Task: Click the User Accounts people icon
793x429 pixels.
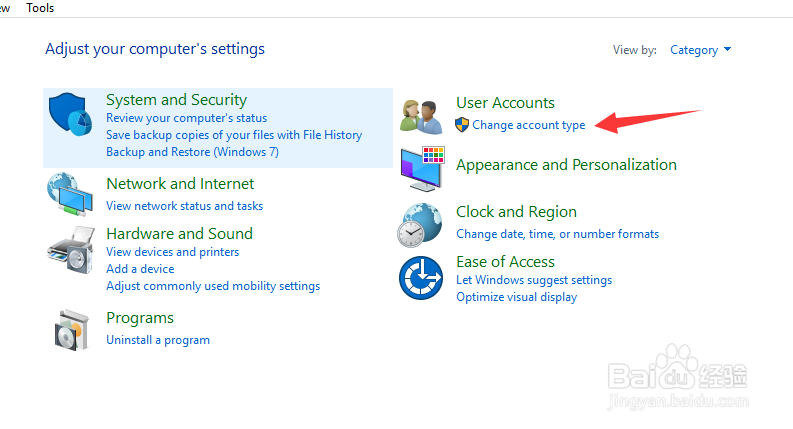Action: (x=421, y=116)
